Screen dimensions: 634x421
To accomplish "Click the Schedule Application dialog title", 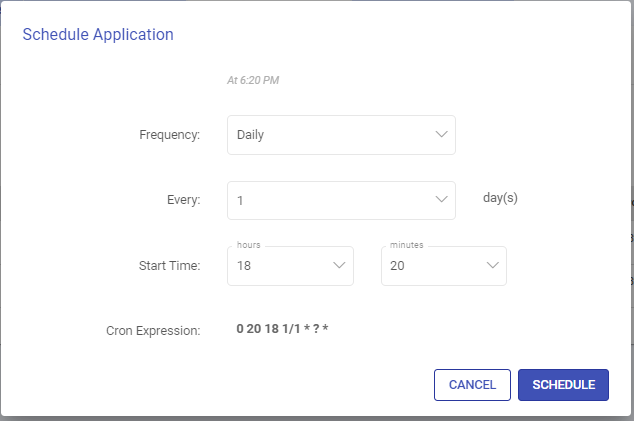I will coord(98,34).
